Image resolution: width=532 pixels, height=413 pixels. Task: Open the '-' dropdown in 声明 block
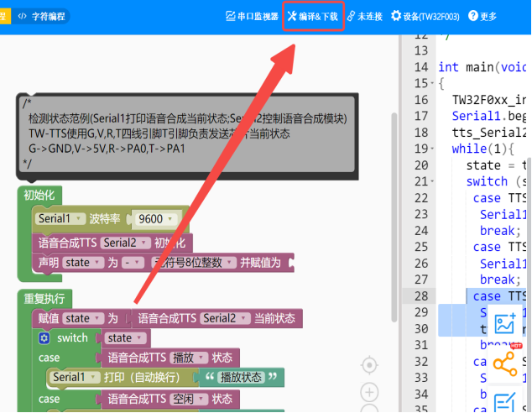133,263
